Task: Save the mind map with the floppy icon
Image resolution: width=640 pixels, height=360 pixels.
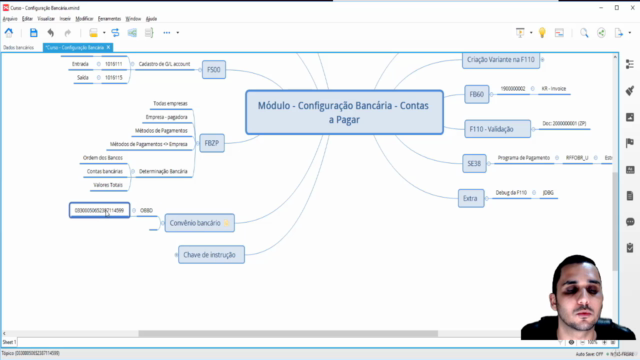Action: (33, 33)
